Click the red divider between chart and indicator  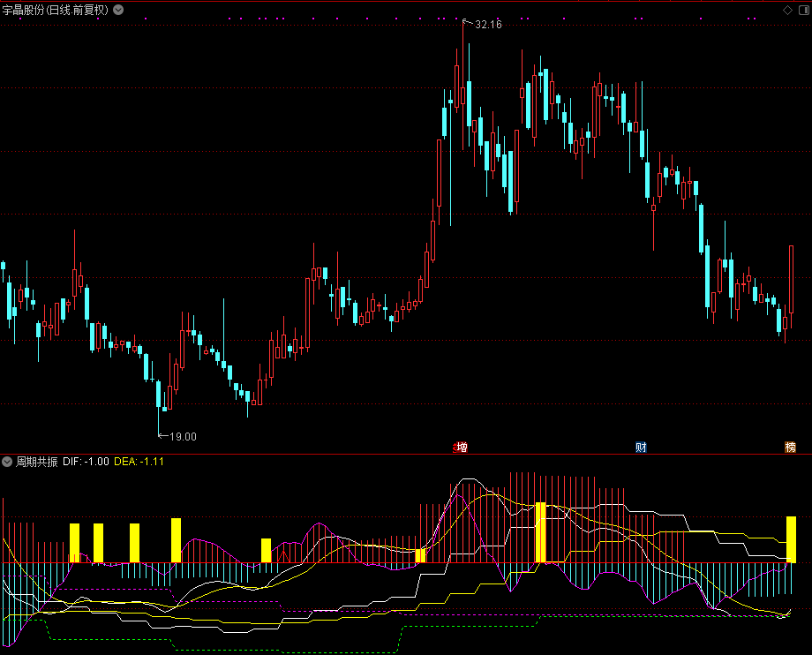coord(406,455)
